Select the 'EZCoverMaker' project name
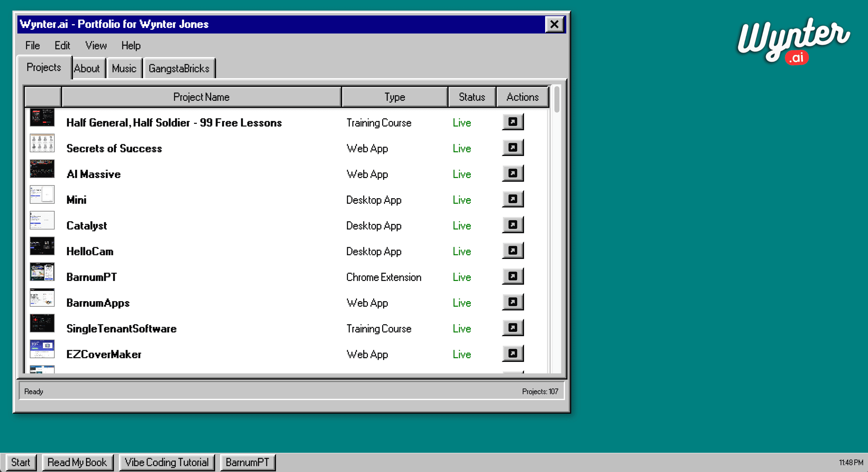Viewport: 868px width, 472px height. (104, 354)
